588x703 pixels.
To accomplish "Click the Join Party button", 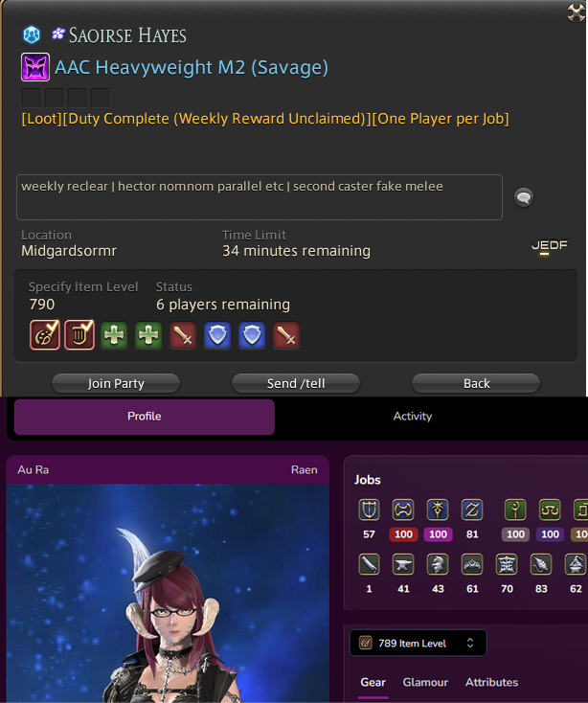I will pyautogui.click(x=116, y=384).
